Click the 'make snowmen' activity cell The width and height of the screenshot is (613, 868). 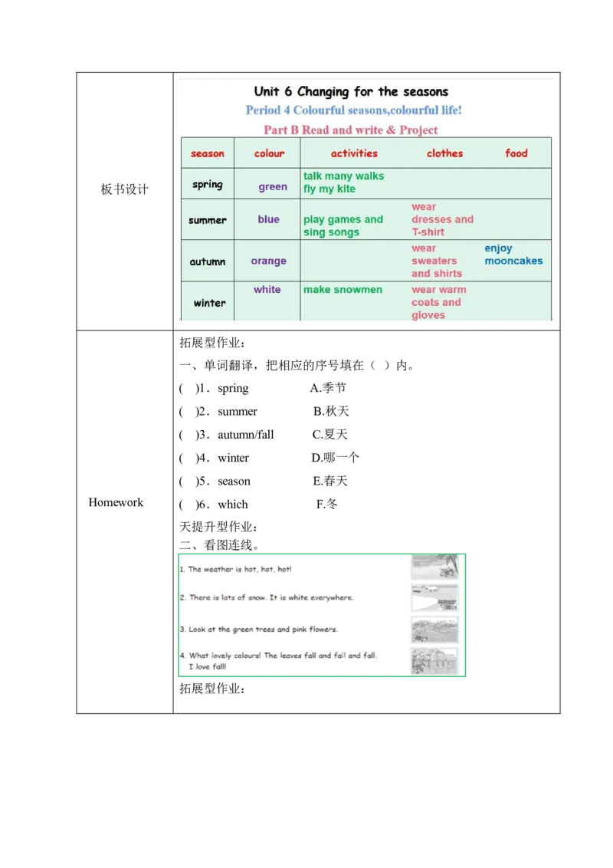point(343,290)
